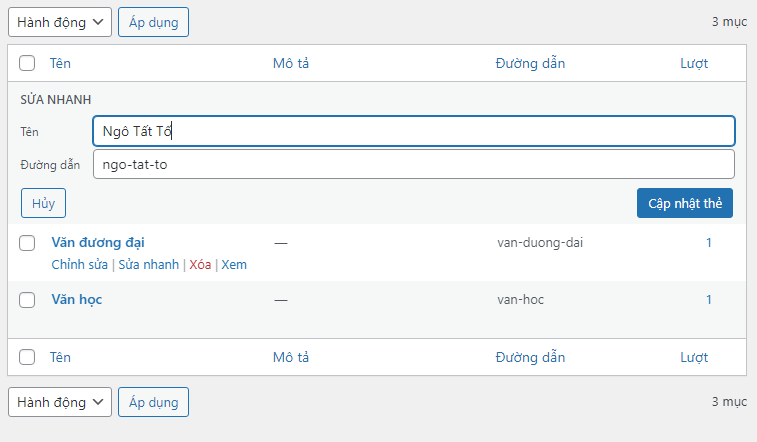Click the Tên input field in quick edit
The height and width of the screenshot is (442, 757).
(x=413, y=131)
